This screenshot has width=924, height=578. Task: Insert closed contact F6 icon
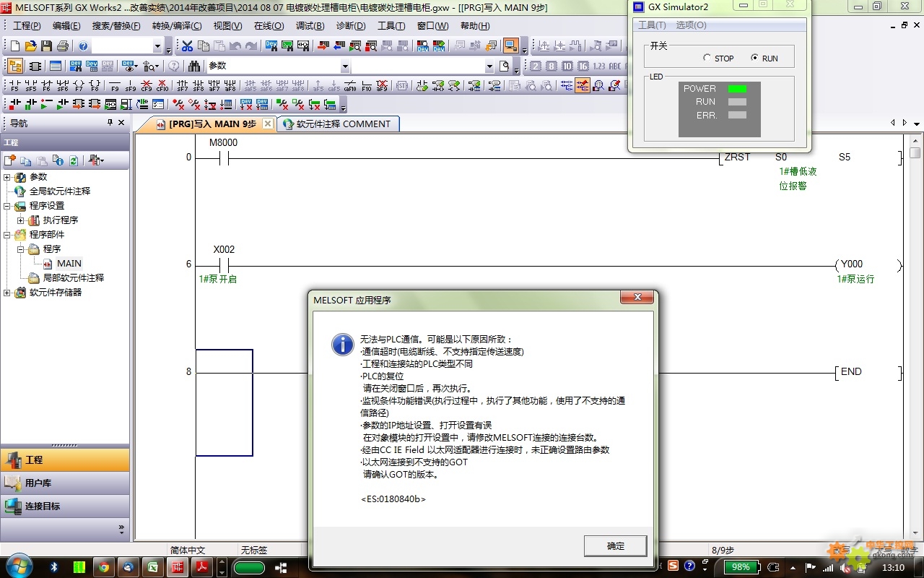coord(47,85)
